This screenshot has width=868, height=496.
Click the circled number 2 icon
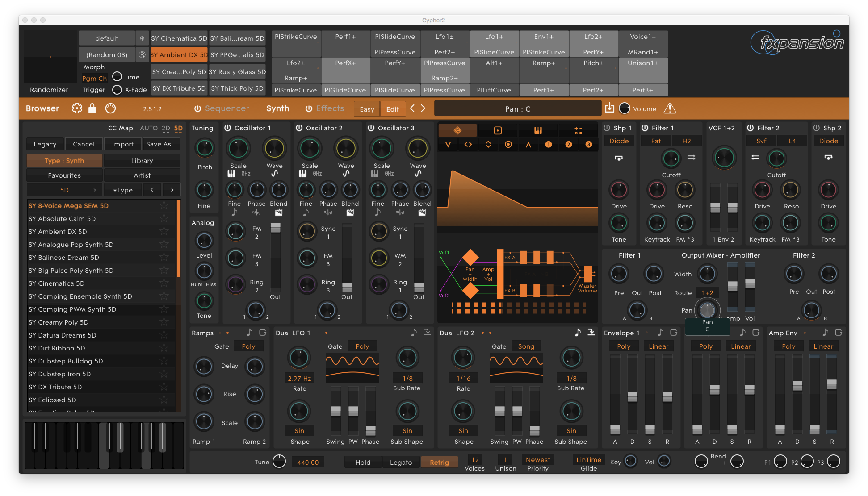coord(569,144)
